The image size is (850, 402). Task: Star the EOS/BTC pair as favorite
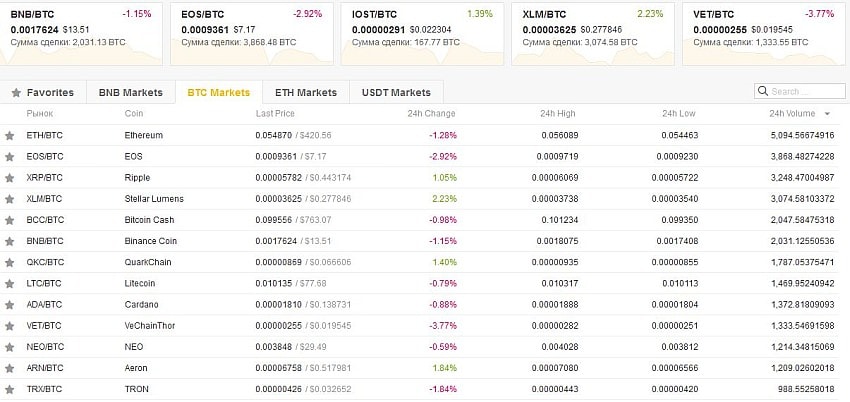pyautogui.click(x=10, y=156)
